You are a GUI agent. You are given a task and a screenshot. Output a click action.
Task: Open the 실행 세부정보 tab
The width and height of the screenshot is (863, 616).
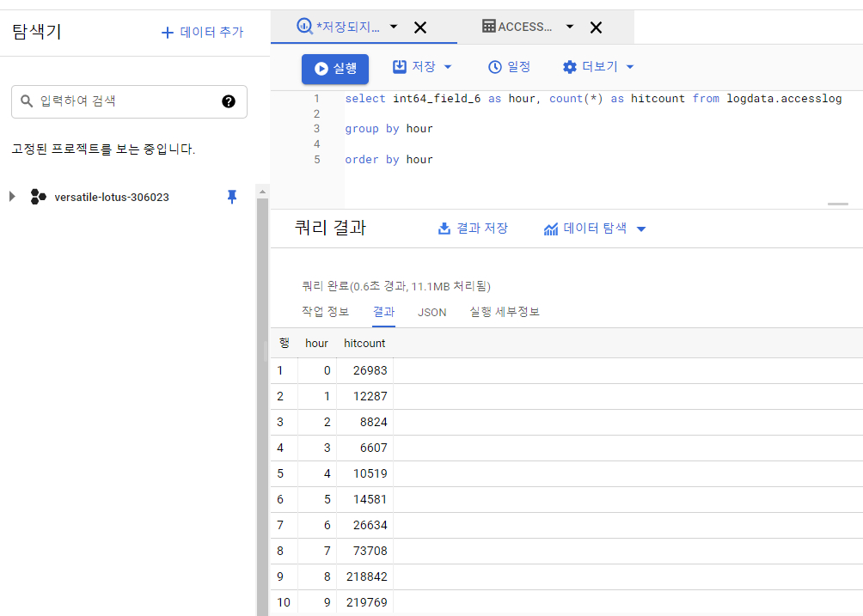point(506,312)
